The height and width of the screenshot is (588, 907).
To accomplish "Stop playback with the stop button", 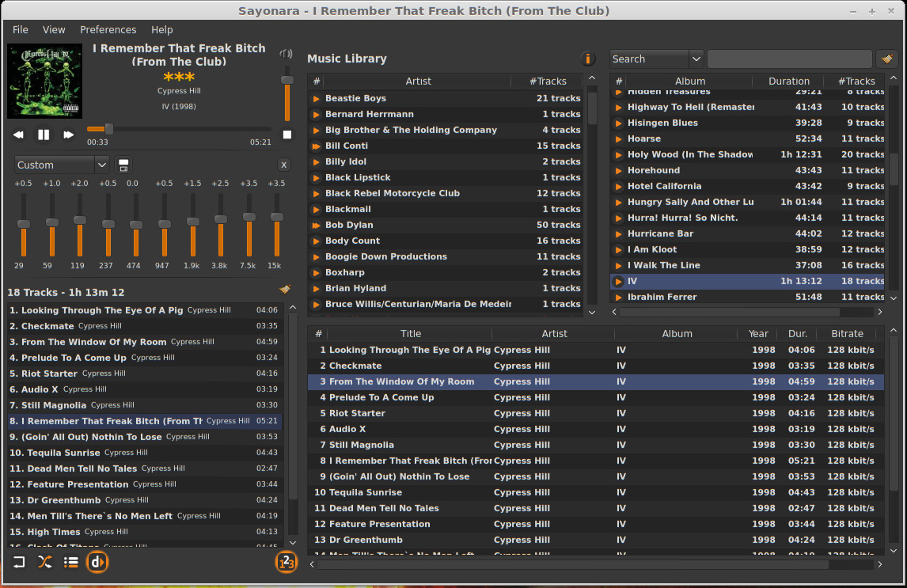I will (287, 135).
